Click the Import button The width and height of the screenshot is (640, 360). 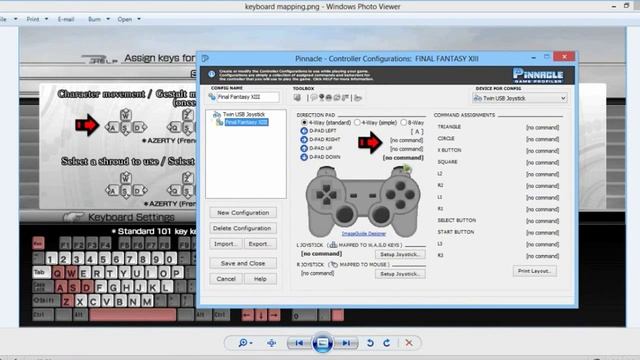click(x=226, y=244)
